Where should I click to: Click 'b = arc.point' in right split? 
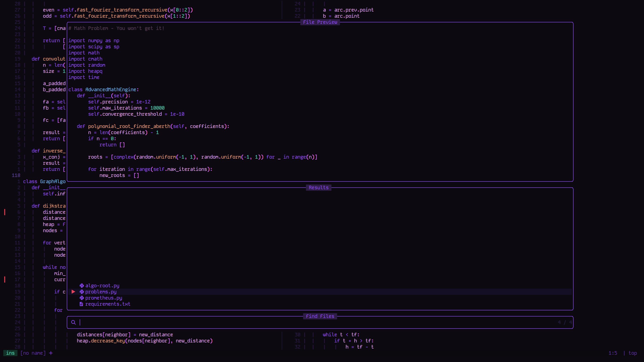click(341, 16)
